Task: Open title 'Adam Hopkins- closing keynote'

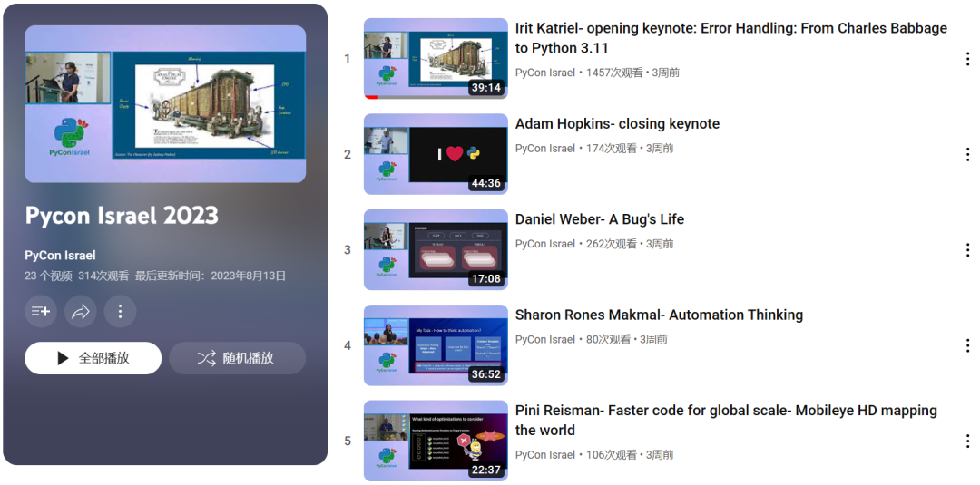Action: [x=618, y=124]
